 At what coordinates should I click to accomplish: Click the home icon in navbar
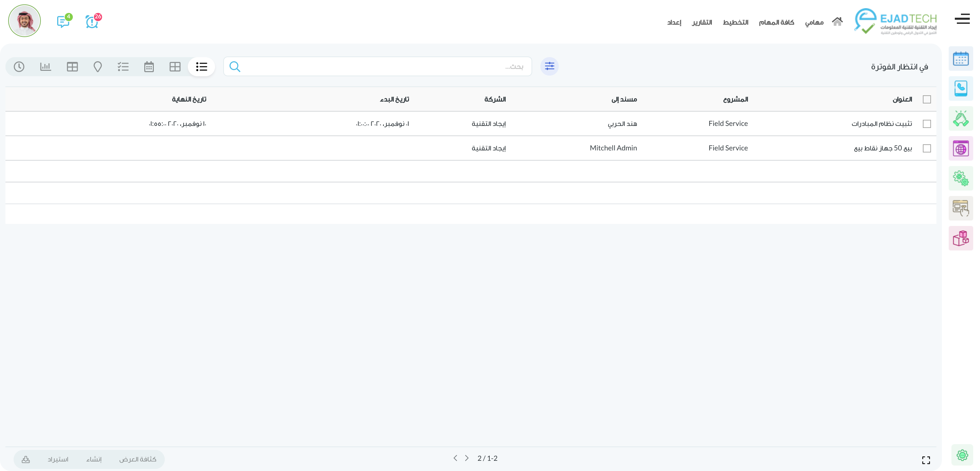click(x=837, y=22)
